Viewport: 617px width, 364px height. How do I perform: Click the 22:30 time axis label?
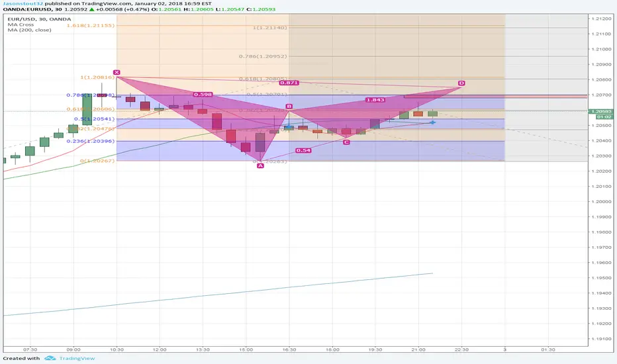point(461,349)
